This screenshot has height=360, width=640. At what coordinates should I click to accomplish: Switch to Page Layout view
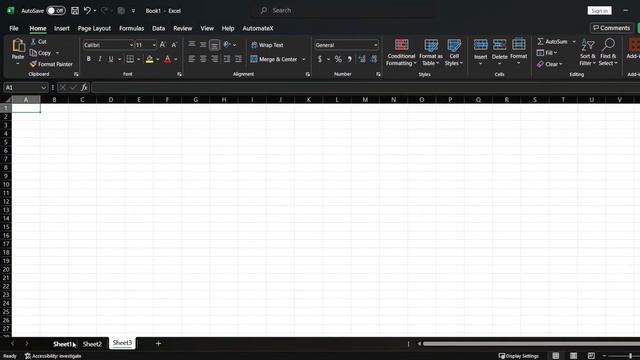pyautogui.click(x=573, y=356)
